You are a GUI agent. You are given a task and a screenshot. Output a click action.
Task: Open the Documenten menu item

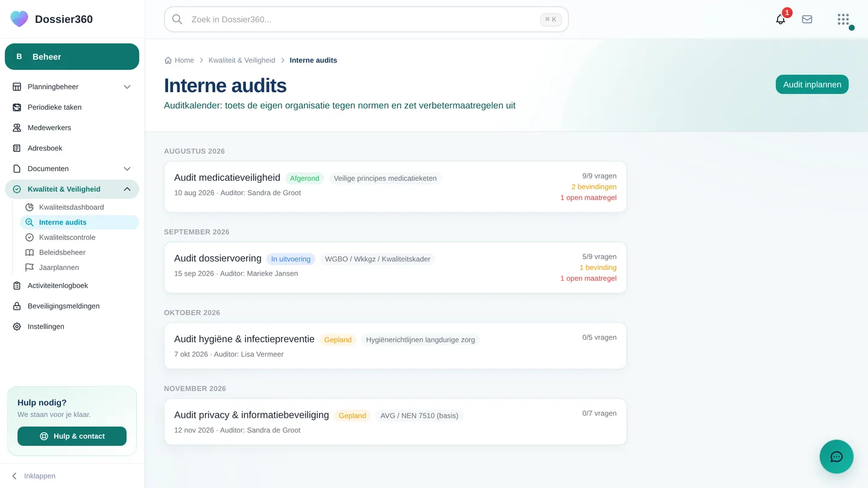click(x=72, y=169)
